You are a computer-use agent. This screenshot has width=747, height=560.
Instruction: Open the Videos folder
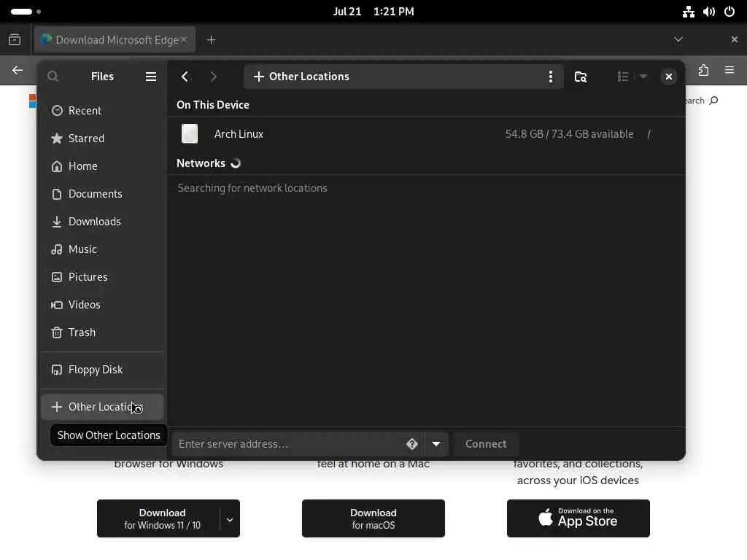click(102, 304)
